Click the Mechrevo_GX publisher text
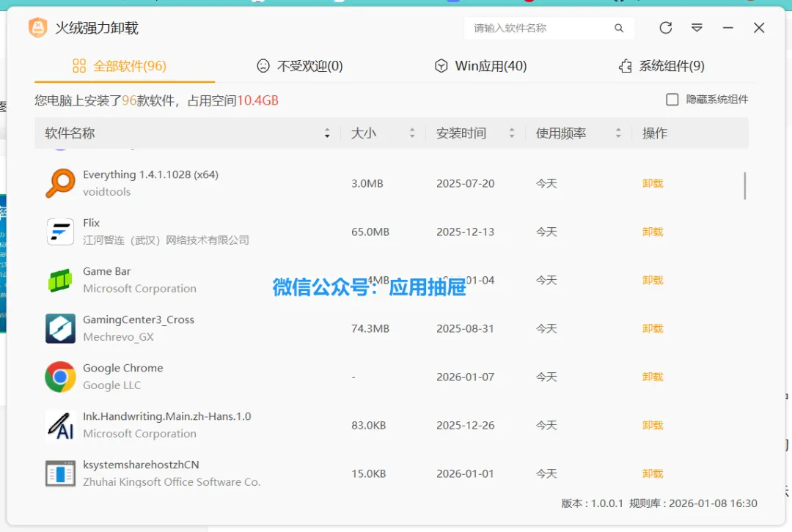Viewport: 792px width, 532px height. point(118,337)
